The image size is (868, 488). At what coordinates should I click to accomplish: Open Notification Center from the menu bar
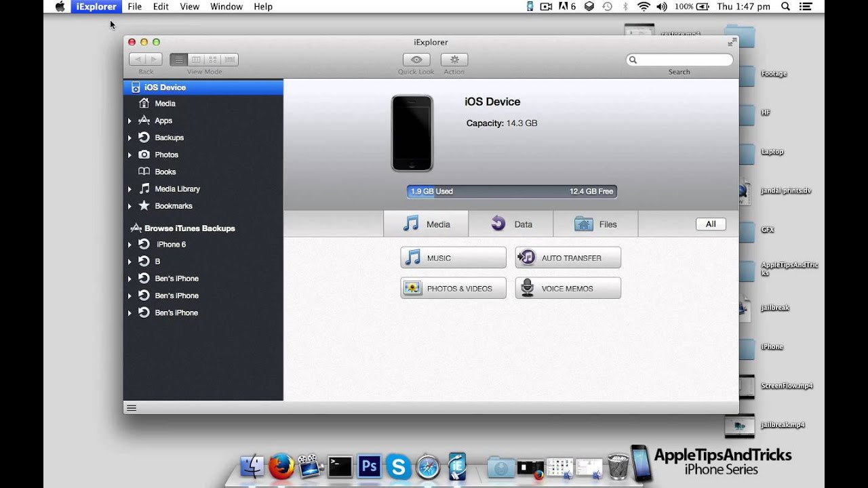pos(807,7)
